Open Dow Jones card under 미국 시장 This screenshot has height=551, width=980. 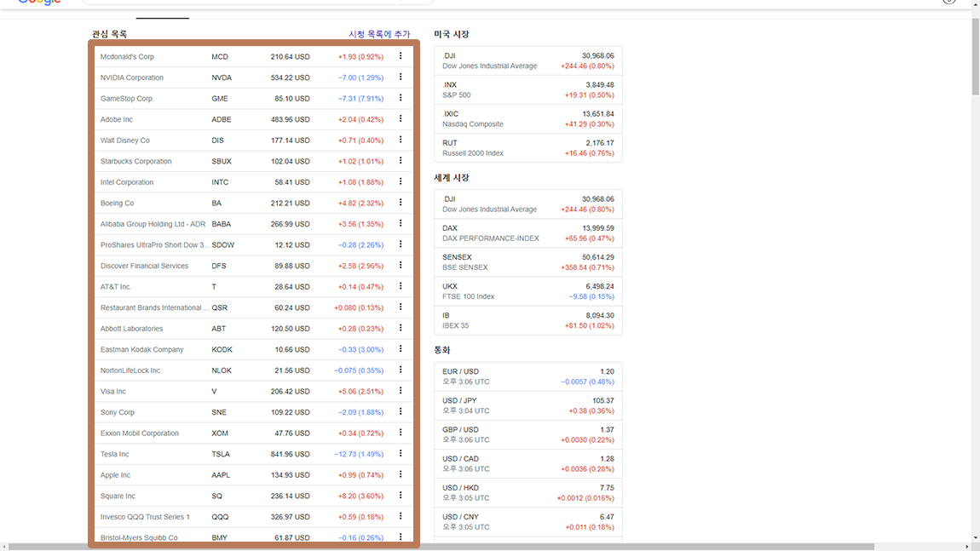click(528, 60)
